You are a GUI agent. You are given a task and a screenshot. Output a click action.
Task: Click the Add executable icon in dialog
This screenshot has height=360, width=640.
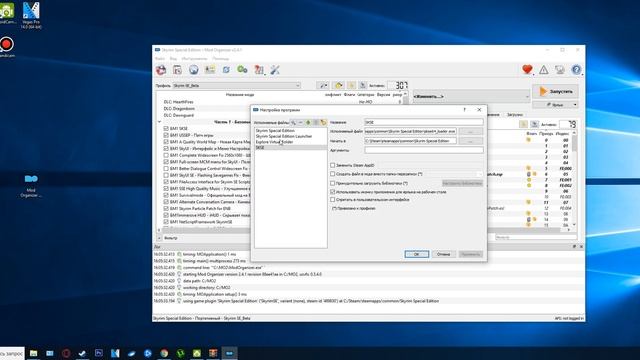pyautogui.click(x=293, y=122)
